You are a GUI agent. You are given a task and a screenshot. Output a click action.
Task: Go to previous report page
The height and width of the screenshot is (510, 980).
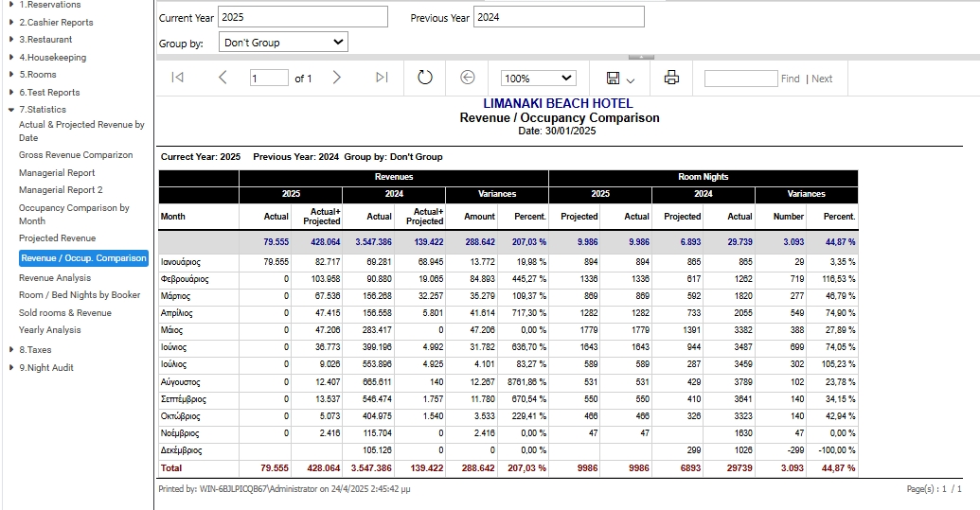coord(223,78)
